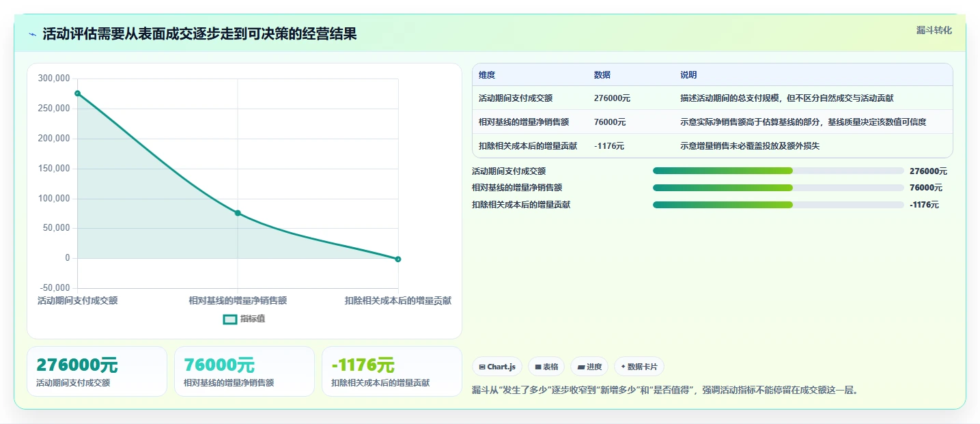Click the icon in the 进度 chip
Viewport: 980px width, 424px height.
tap(581, 367)
